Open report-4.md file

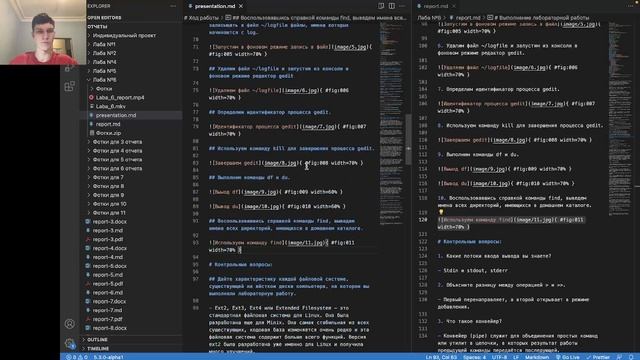pyautogui.click(x=107, y=258)
